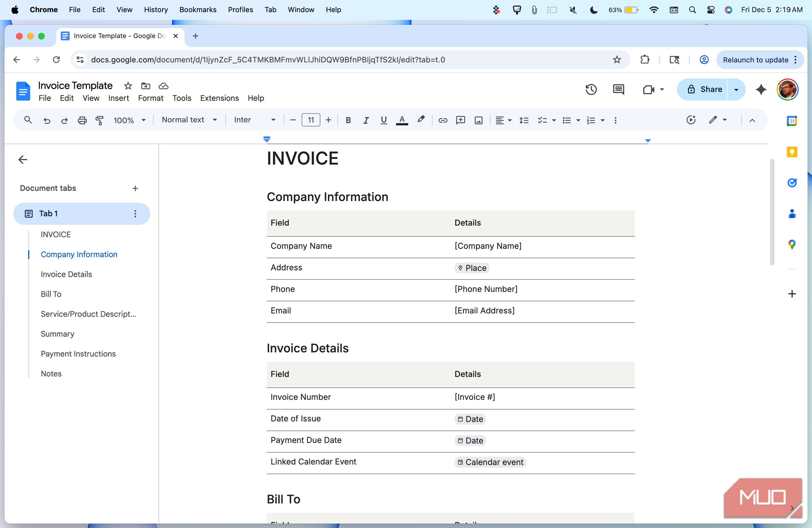The image size is (812, 528).
Task: Open the Normal text style dropdown
Action: coord(189,120)
